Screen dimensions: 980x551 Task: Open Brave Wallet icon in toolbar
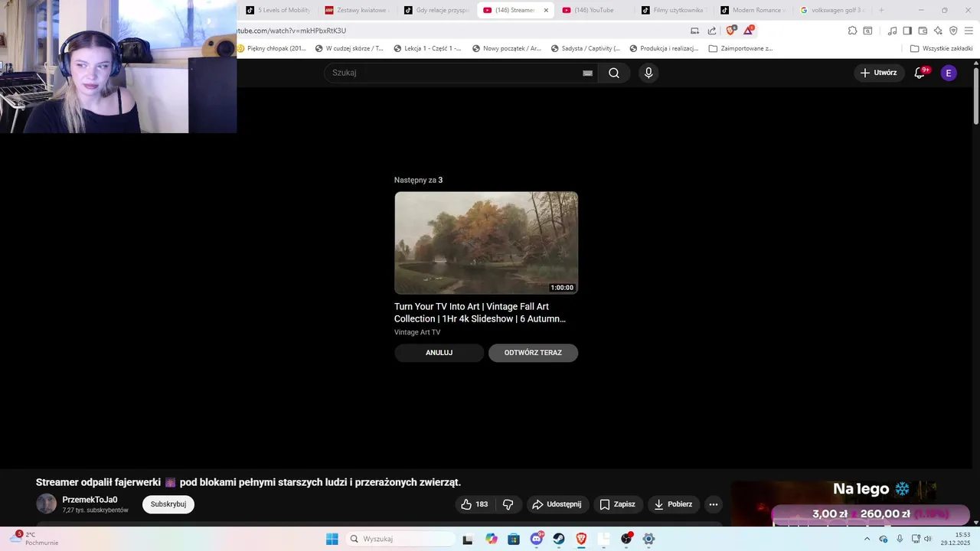tap(923, 31)
